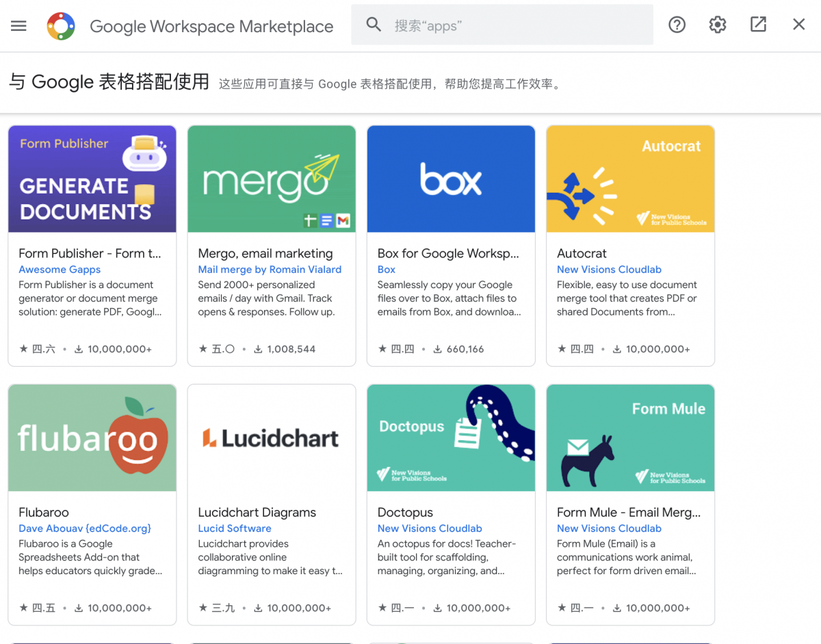This screenshot has height=644, width=821.
Task: Visit the Box developer link
Action: (387, 270)
